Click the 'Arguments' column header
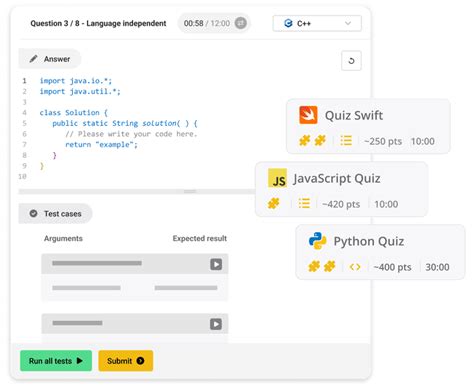The image size is (474, 388). 63,238
